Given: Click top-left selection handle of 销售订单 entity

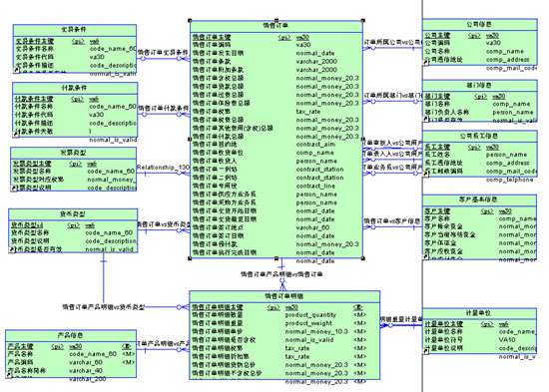Looking at the screenshot, I should pyautogui.click(x=190, y=21).
